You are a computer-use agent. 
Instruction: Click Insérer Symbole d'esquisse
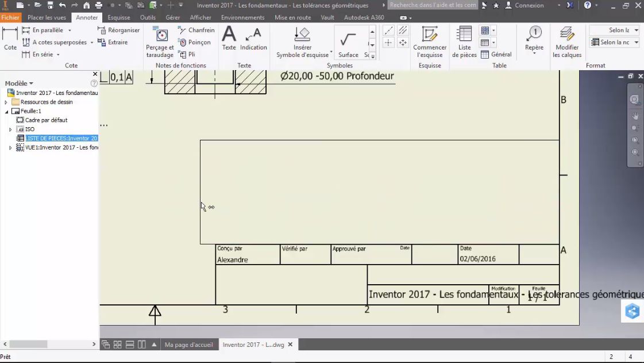pyautogui.click(x=303, y=41)
